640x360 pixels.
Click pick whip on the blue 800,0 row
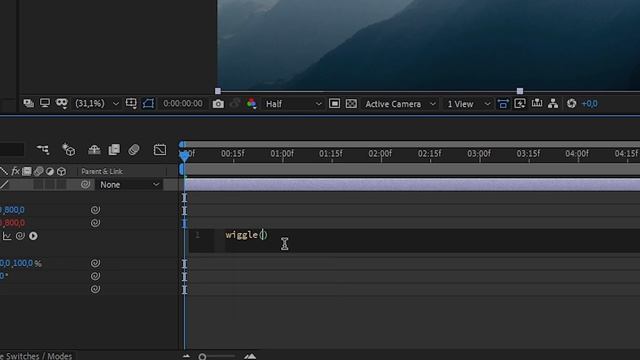(x=95, y=210)
